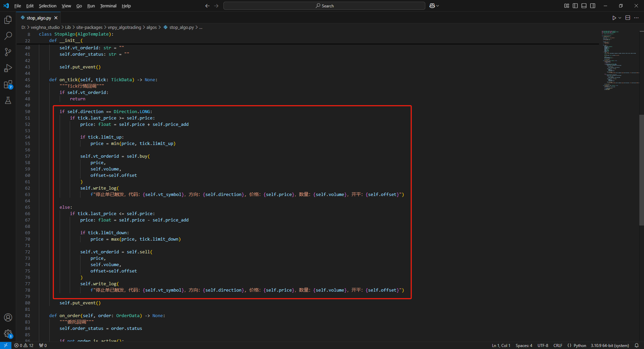The image size is (644, 349).
Task: Open the editor More Actions menu
Action: coord(636,18)
